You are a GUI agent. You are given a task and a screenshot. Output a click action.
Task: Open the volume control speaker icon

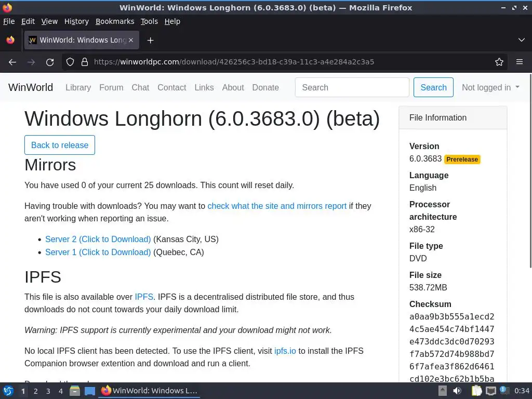[457, 391]
